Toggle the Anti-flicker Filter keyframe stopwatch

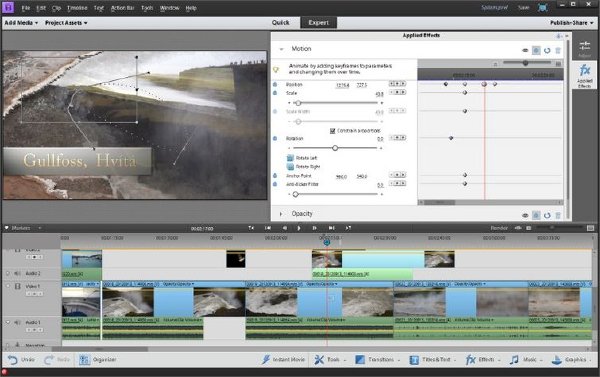275,184
